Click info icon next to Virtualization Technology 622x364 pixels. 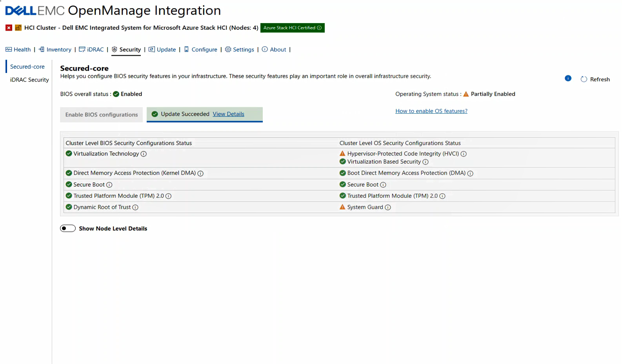144,154
